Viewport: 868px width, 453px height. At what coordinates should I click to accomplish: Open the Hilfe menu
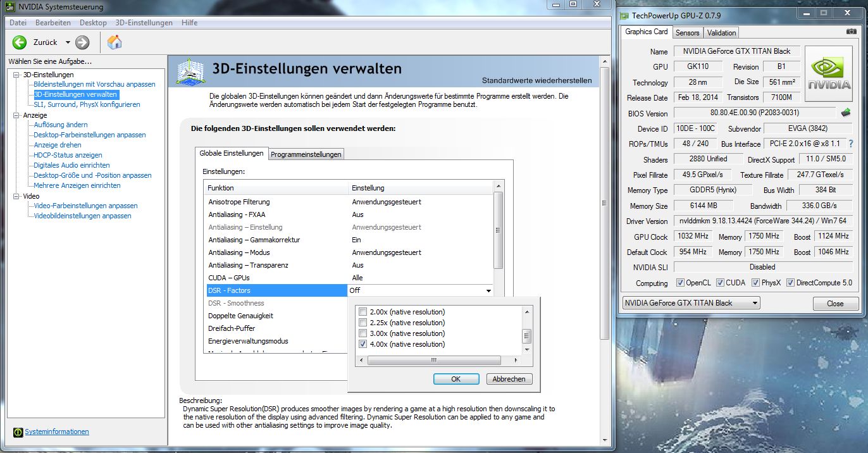pos(189,23)
